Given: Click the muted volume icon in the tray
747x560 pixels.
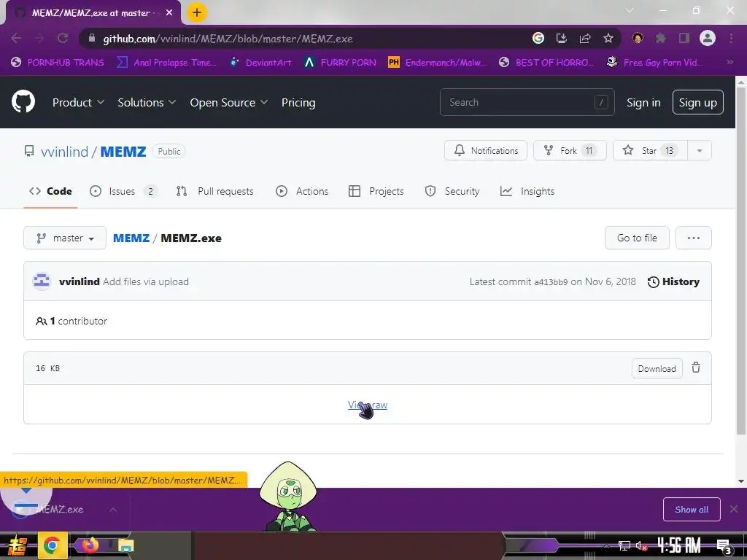Looking at the screenshot, I should [x=641, y=545].
